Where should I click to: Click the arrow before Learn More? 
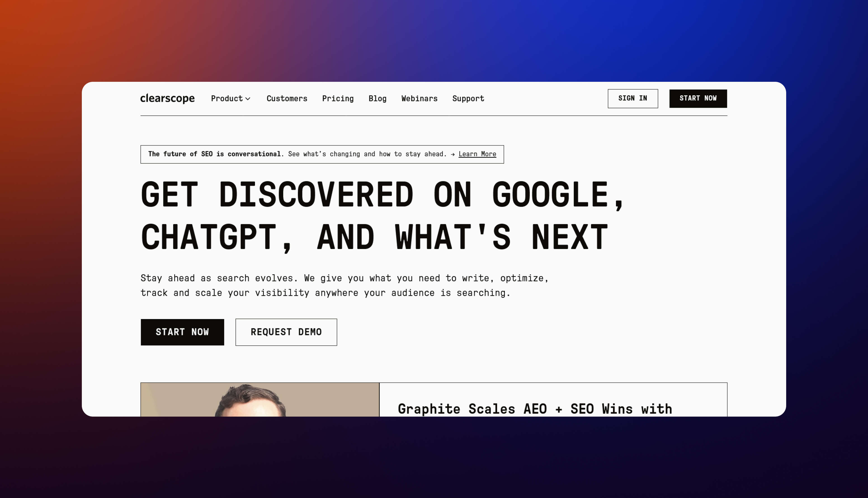(x=452, y=154)
